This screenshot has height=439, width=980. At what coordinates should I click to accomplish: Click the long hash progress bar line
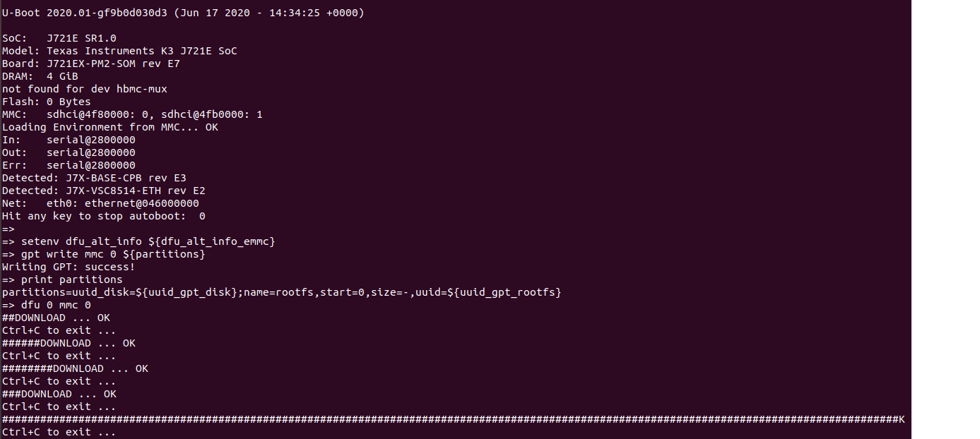454,419
